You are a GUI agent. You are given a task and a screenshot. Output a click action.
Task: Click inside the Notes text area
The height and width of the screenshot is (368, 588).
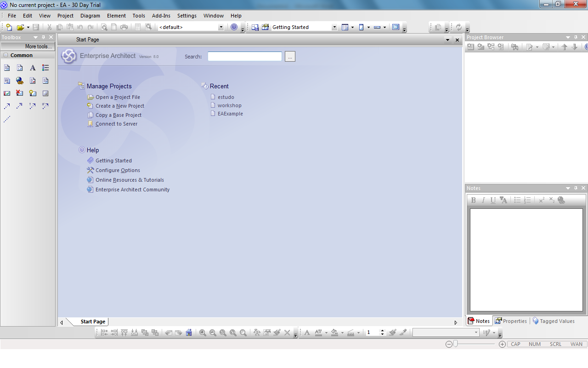coord(526,260)
